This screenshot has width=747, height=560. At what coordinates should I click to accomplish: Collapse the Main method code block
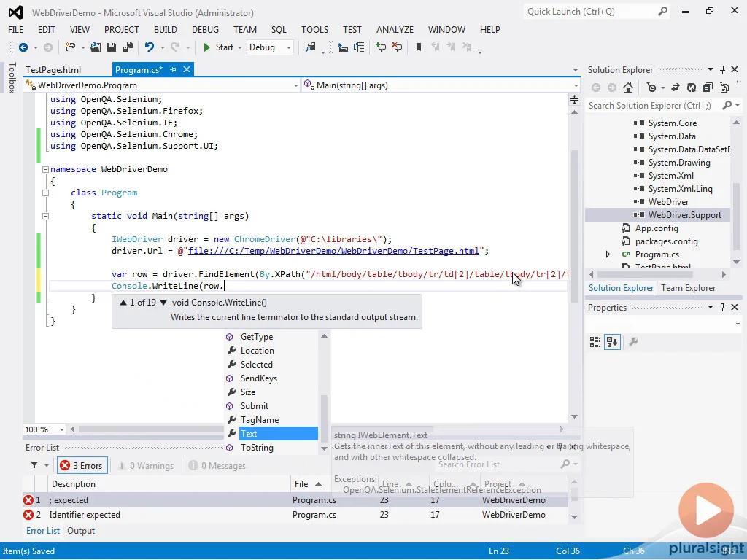[45, 216]
